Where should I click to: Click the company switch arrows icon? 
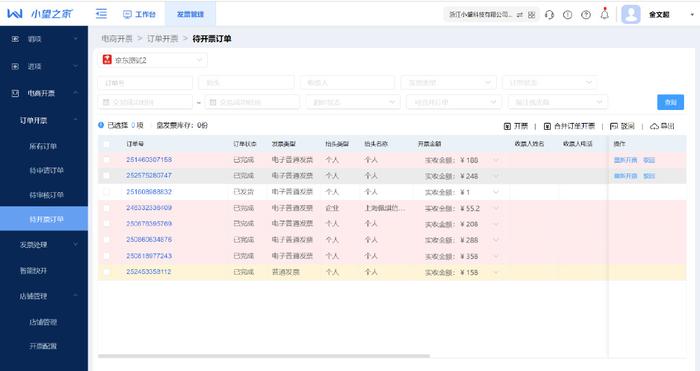[520, 15]
